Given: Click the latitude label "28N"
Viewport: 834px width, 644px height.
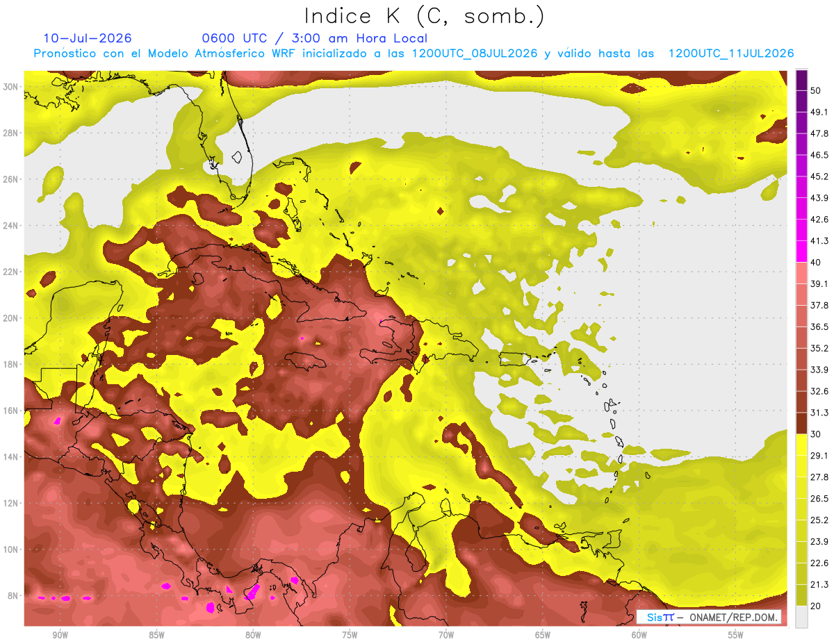Looking at the screenshot, I should (x=10, y=133).
